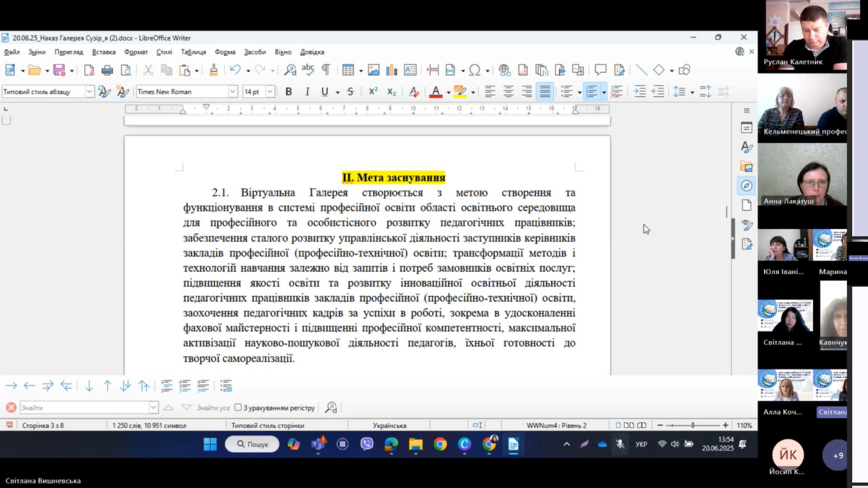The image size is (868, 488).
Task: Toggle Justified paragraph alignment
Action: tap(545, 92)
